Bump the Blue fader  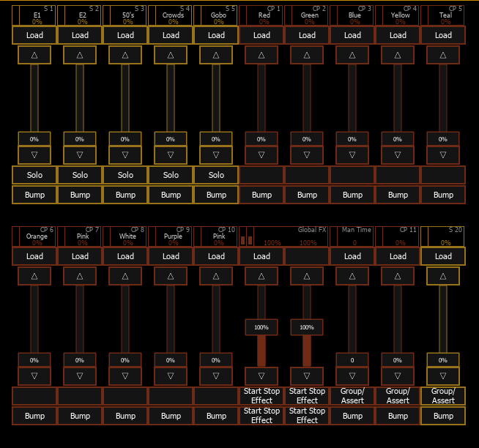tap(352, 195)
